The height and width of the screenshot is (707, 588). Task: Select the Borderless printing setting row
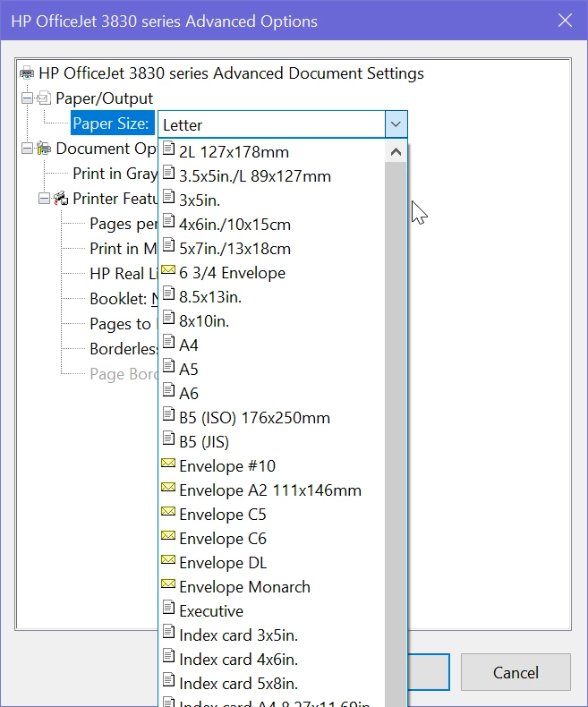coord(124,349)
